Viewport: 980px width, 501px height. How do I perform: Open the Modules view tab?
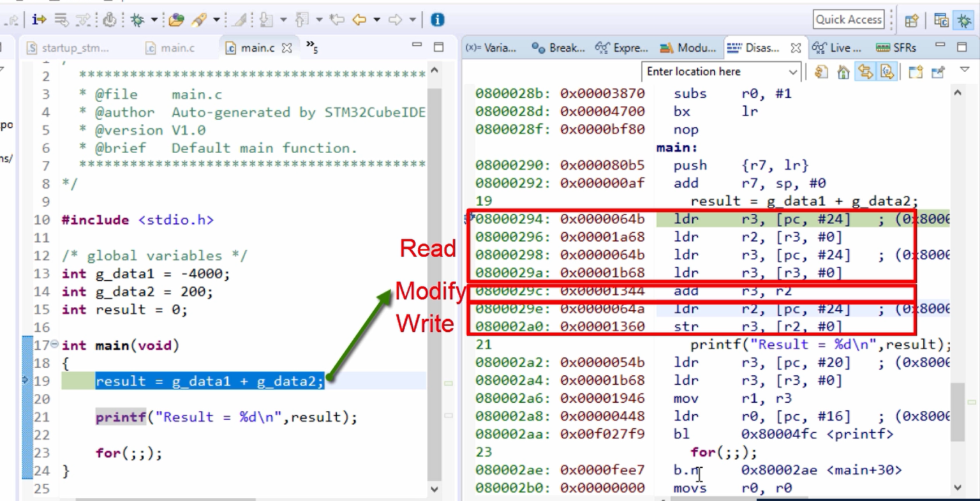pyautogui.click(x=688, y=48)
